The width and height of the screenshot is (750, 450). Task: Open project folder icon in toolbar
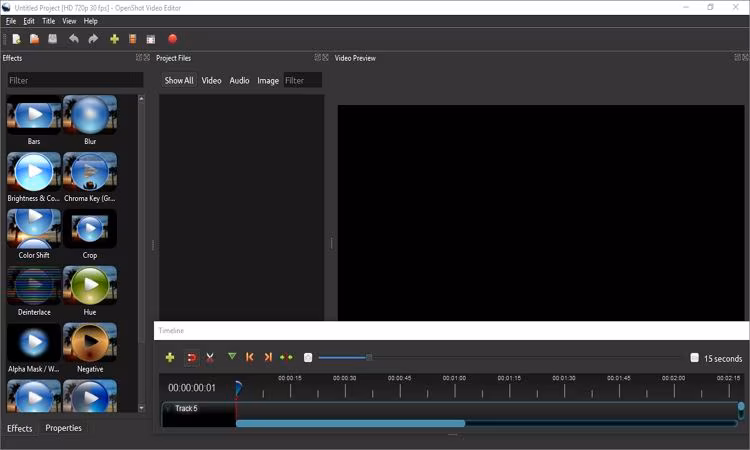pyautogui.click(x=34, y=39)
